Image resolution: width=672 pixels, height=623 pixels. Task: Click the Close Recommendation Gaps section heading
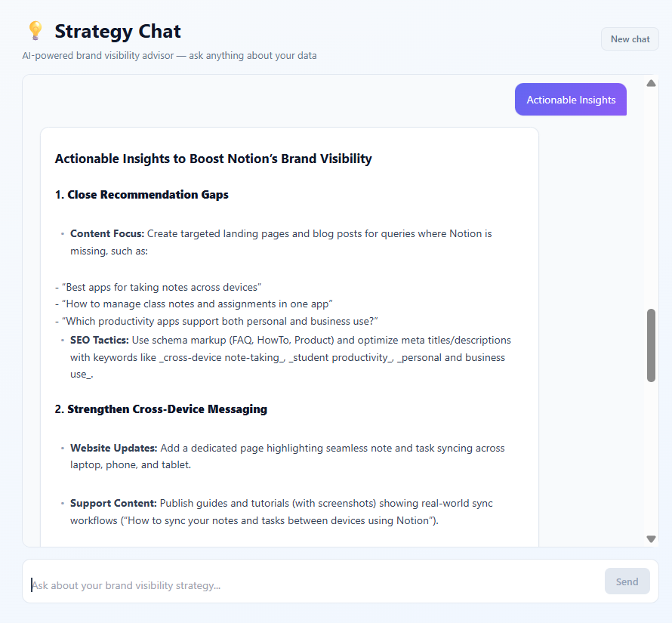tap(141, 194)
